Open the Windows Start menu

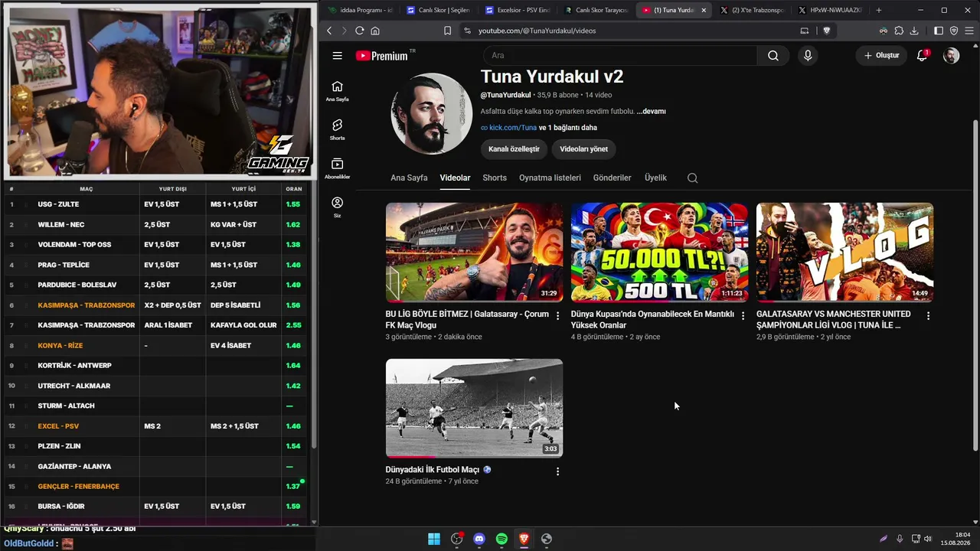pyautogui.click(x=434, y=539)
